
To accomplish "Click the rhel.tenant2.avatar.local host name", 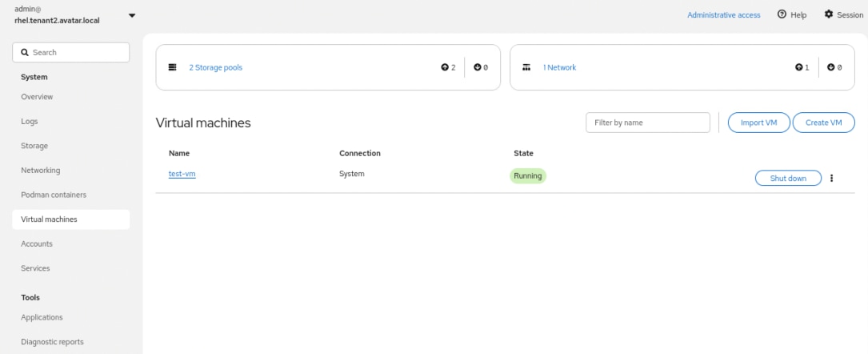I will click(58, 20).
